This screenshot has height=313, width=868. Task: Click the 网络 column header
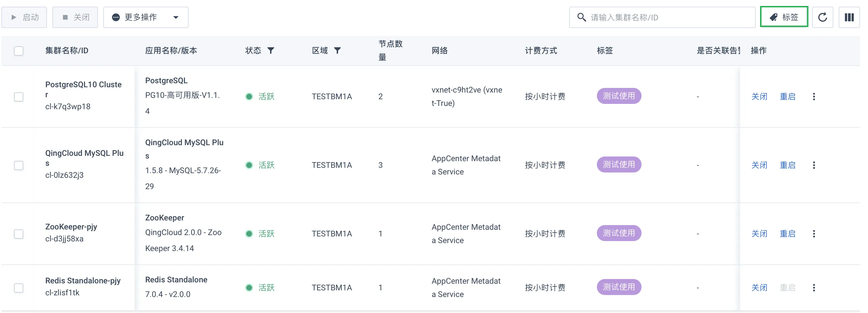(x=440, y=51)
